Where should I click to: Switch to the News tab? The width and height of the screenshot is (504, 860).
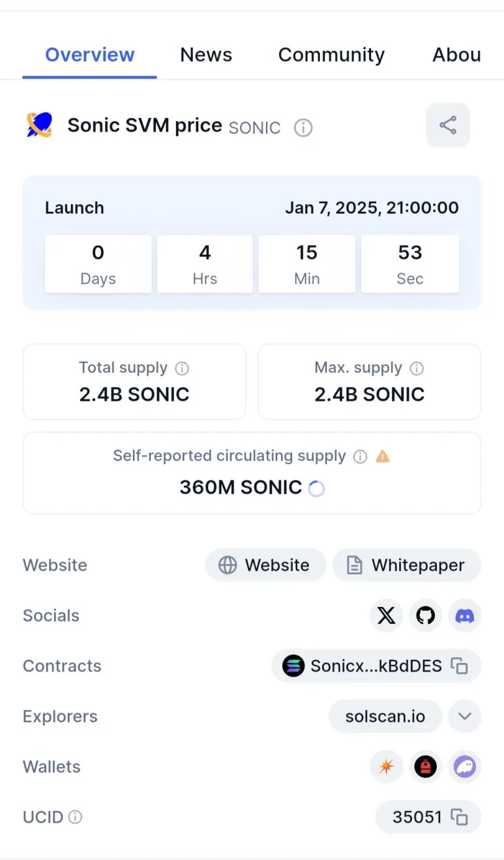pyautogui.click(x=206, y=55)
